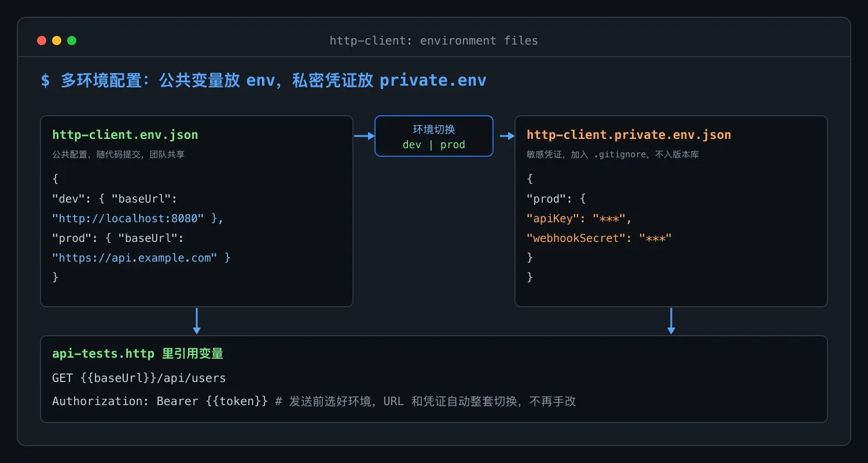This screenshot has width=868, height=463.
Task: Click the red close window dot
Action: [42, 41]
